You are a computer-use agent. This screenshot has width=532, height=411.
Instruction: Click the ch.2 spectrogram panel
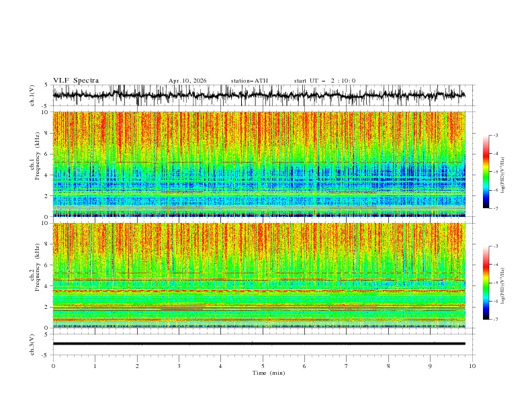pos(259,275)
